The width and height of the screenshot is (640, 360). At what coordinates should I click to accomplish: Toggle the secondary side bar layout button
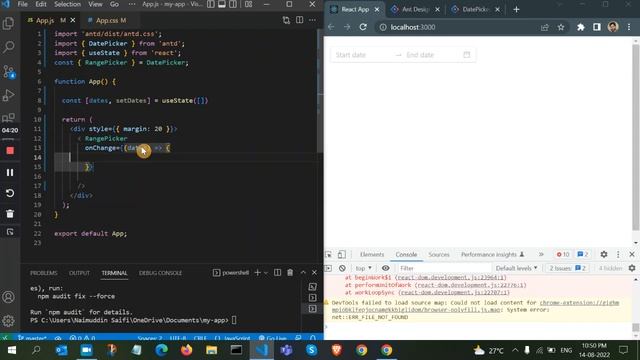[233, 4]
